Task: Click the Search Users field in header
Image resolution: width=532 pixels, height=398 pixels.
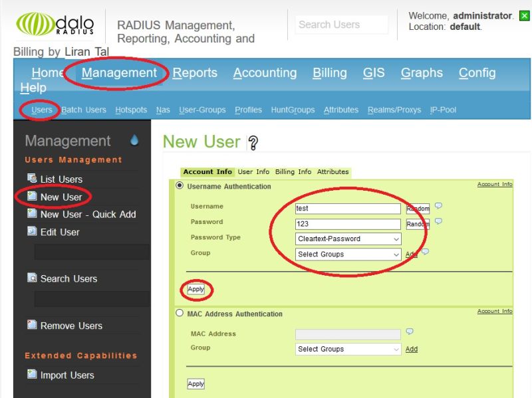Action: 342,25
